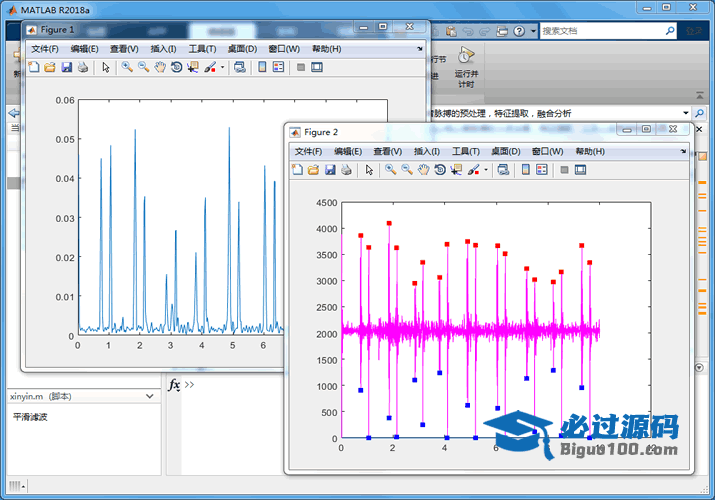Image resolution: width=715 pixels, height=500 pixels.
Task: Click Open File icon in Figure 2 toolbar
Action: pyautogui.click(x=313, y=170)
